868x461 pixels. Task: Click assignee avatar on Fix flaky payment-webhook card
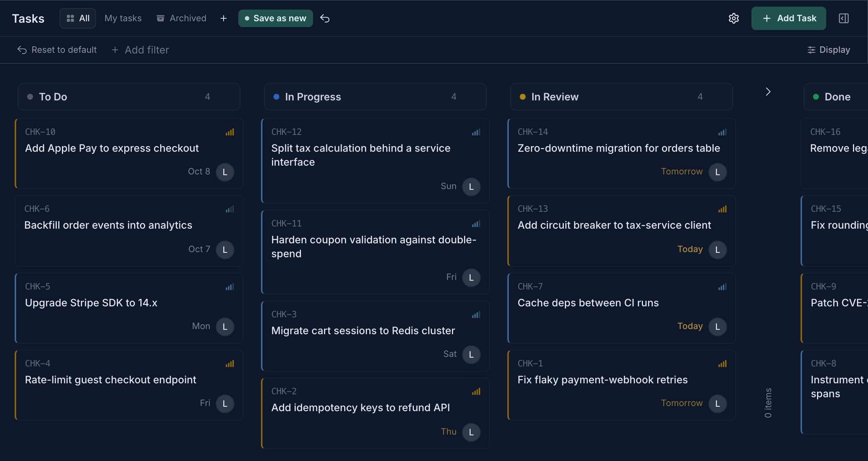[718, 404]
